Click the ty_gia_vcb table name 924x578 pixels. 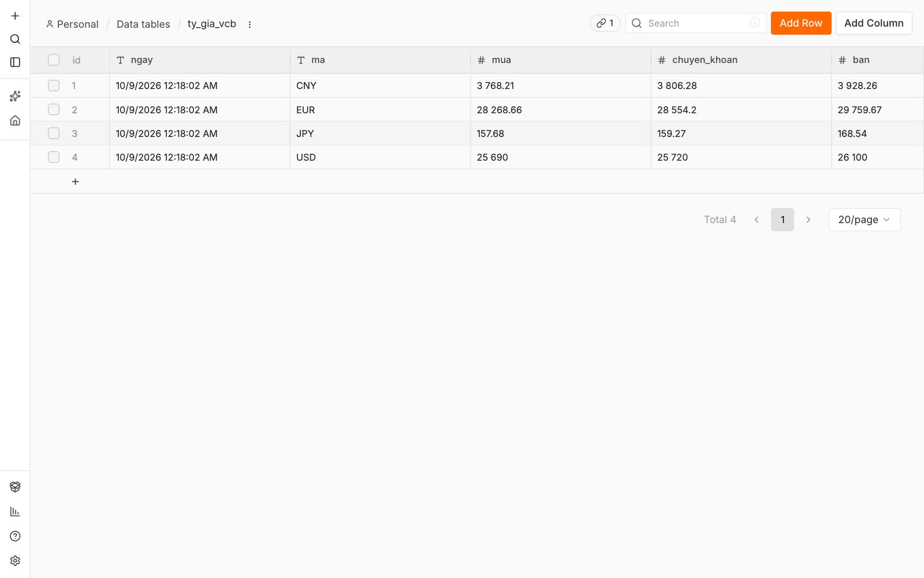coord(212,24)
